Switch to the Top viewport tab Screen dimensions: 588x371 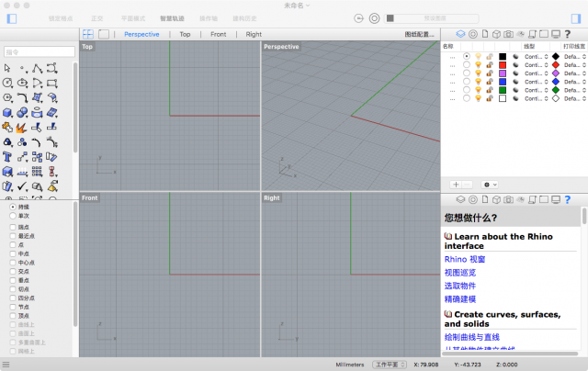coord(185,34)
